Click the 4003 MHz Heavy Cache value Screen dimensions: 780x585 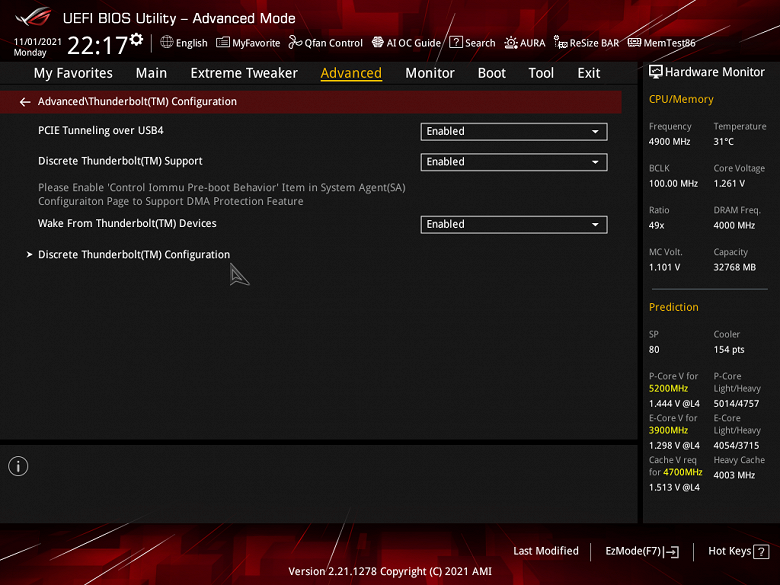734,475
